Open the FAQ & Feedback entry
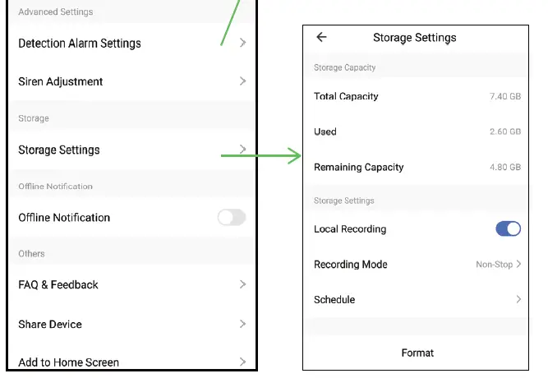The width and height of the screenshot is (548, 392). [58, 284]
